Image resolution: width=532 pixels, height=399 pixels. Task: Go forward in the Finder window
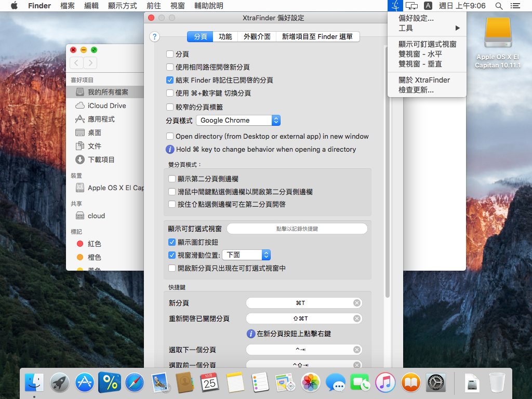(90, 63)
